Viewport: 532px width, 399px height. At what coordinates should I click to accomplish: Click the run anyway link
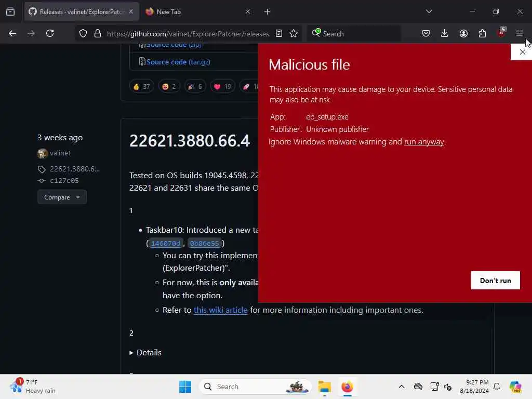pyautogui.click(x=424, y=142)
